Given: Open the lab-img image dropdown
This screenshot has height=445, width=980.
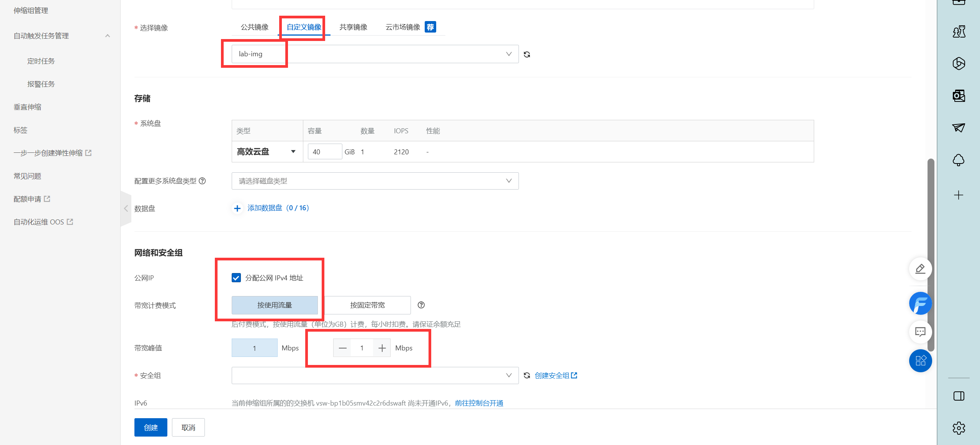Looking at the screenshot, I should pos(375,54).
